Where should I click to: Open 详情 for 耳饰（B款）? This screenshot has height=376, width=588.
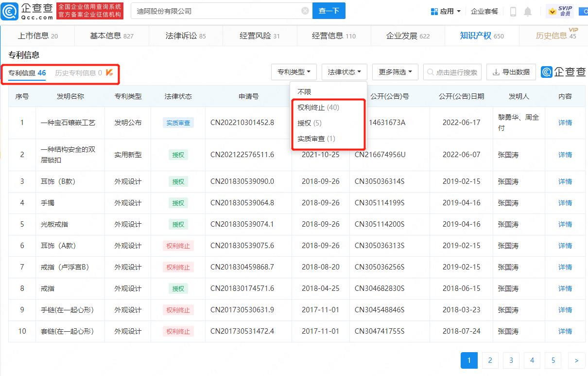coord(565,181)
